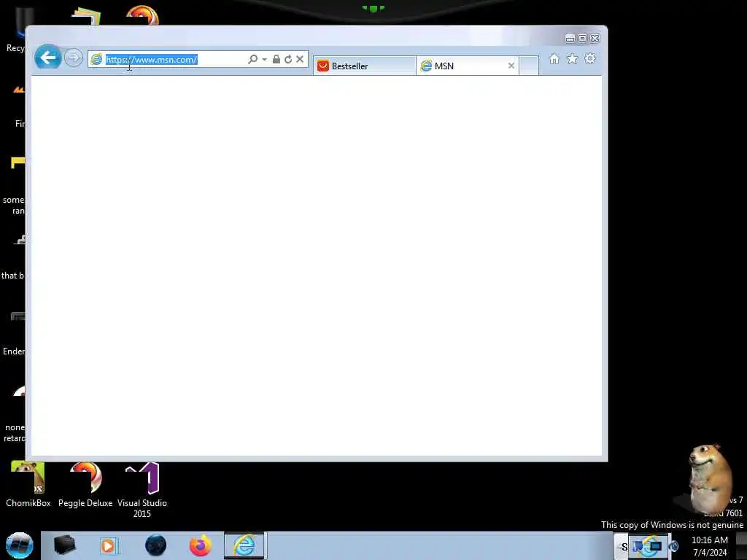The width and height of the screenshot is (747, 560).
Task: Click the black box taskbar icon
Action: pos(64,545)
